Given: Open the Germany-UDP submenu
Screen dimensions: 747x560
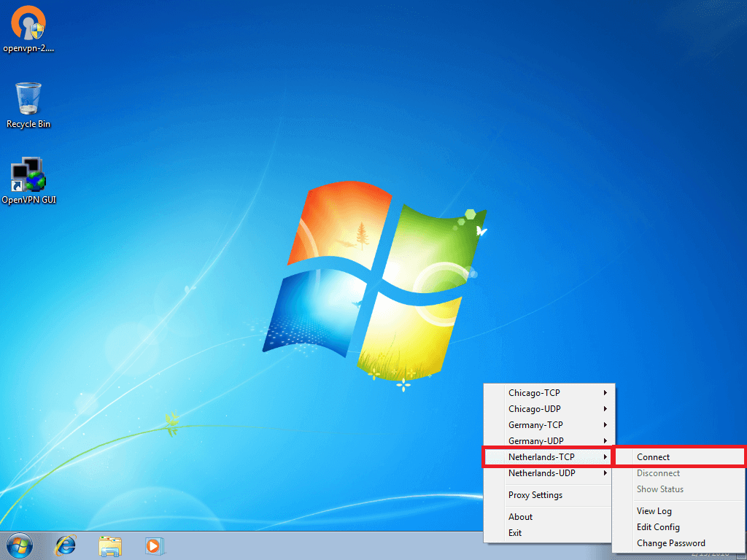Looking at the screenshot, I should tap(549, 441).
